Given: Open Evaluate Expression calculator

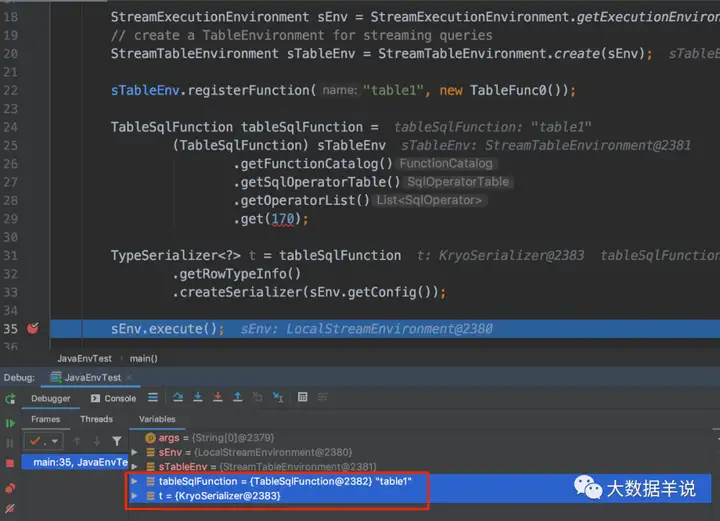Looking at the screenshot, I should pyautogui.click(x=303, y=397).
